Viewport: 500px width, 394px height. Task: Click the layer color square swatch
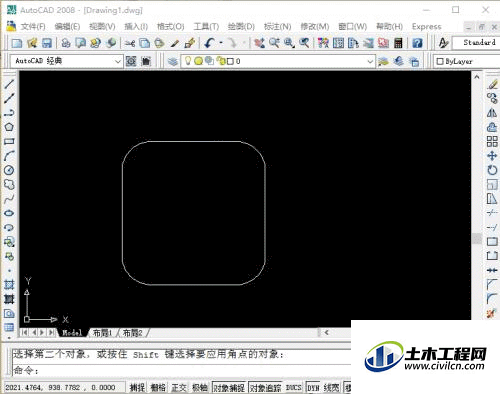(x=230, y=61)
